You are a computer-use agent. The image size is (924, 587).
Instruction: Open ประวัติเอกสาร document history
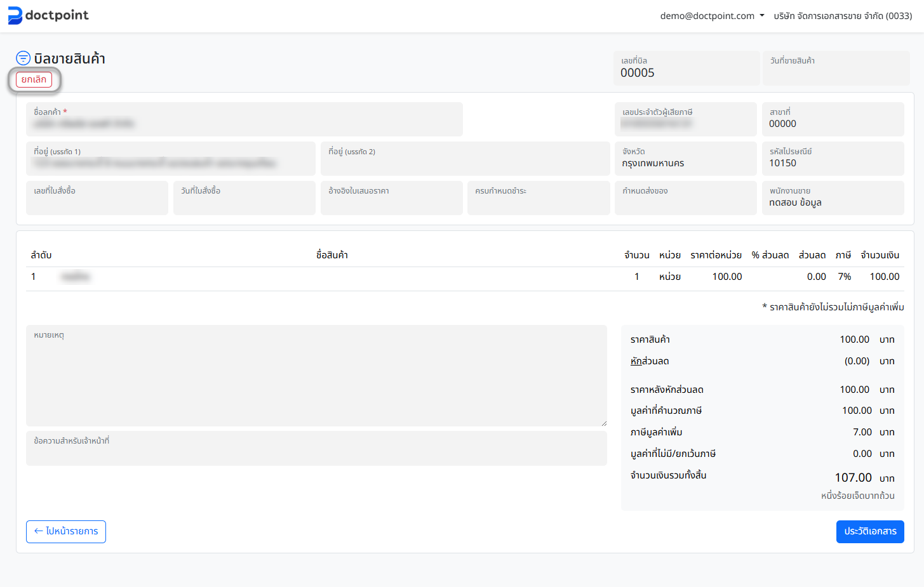point(869,532)
